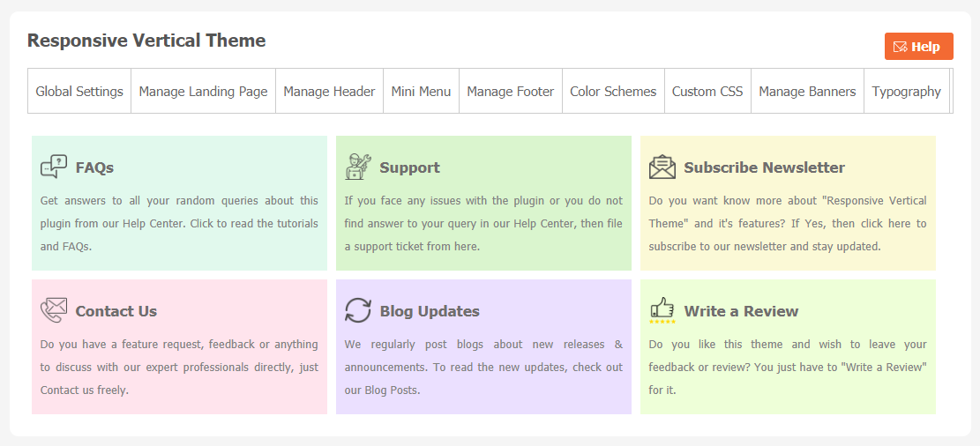Open the Blog Updates description text
Screen dimensions: 980x446
coord(483,367)
